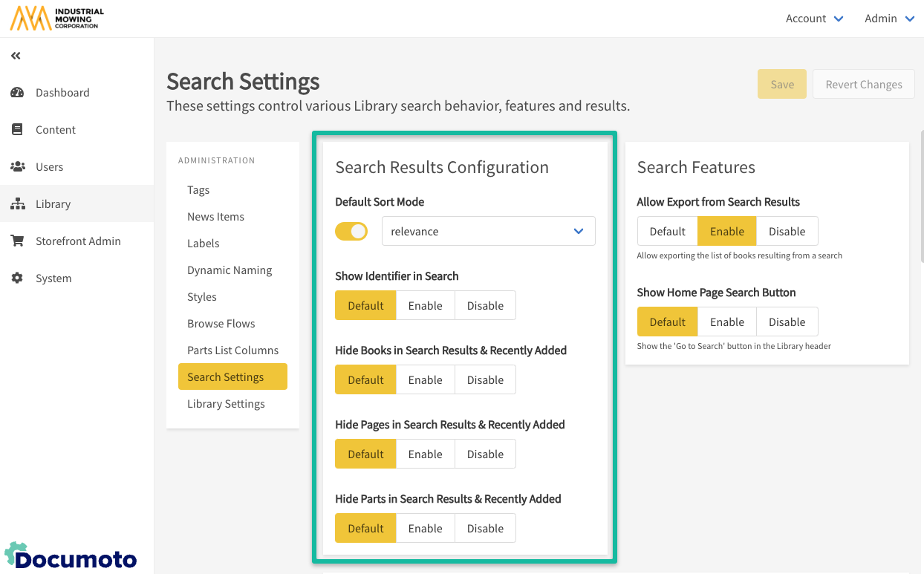This screenshot has width=924, height=574.
Task: Click the Library hierarchy icon
Action: coord(17,204)
